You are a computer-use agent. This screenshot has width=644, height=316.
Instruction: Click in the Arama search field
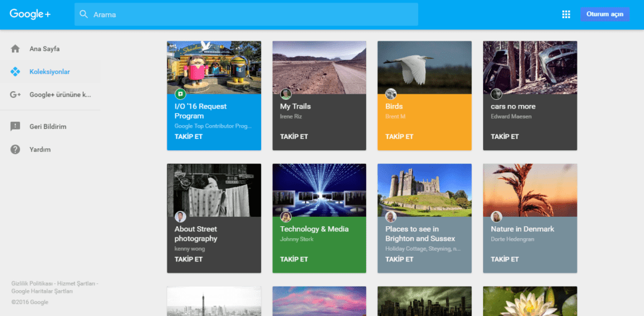coord(247,14)
